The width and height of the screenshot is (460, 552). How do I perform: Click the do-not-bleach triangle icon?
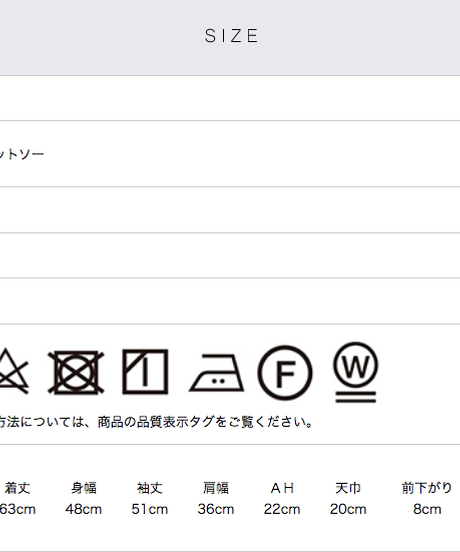click(x=13, y=371)
